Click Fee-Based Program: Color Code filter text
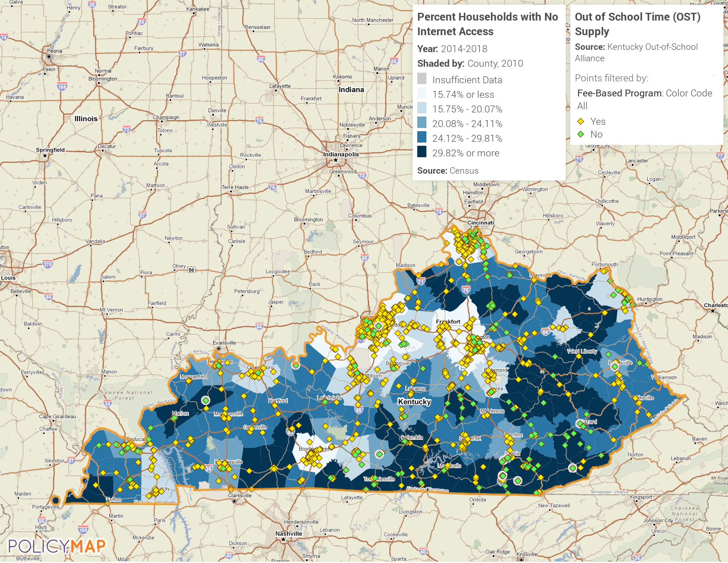Viewport: 728px width, 563px height. pyautogui.click(x=645, y=93)
